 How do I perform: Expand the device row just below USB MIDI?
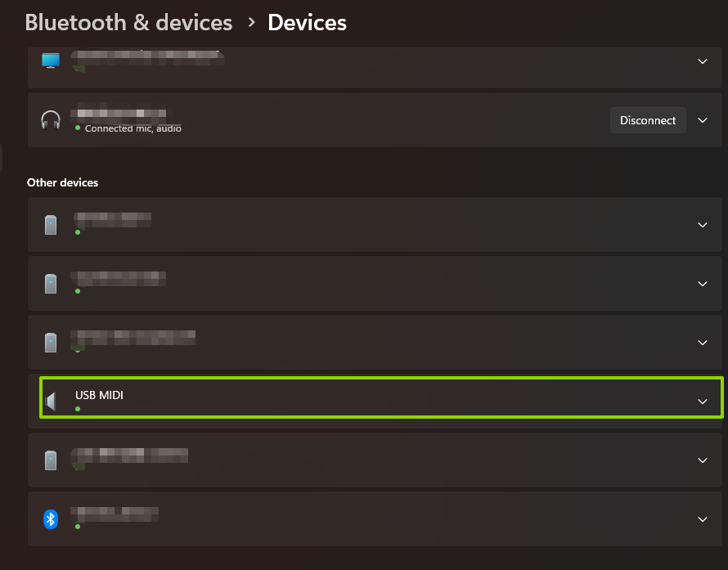[702, 460]
